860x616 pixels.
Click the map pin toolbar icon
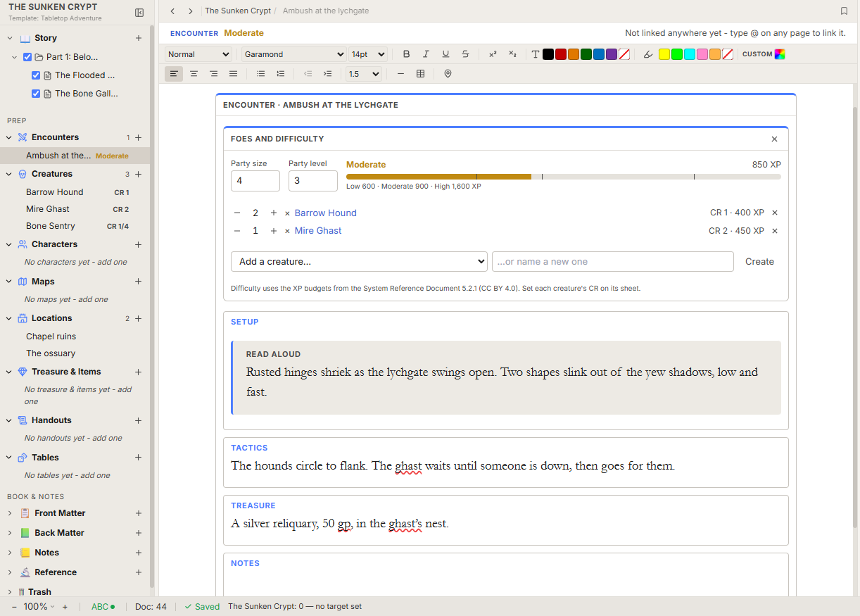tap(448, 74)
